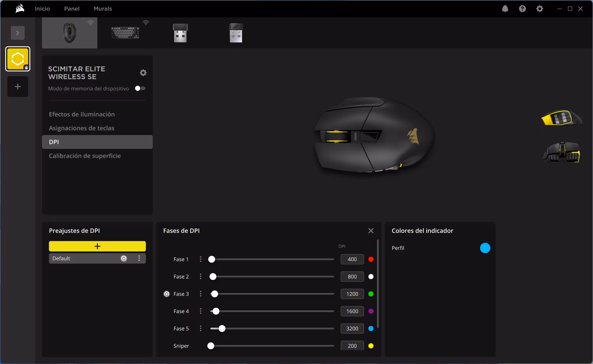Change Perfil blue indicator color

[485, 248]
